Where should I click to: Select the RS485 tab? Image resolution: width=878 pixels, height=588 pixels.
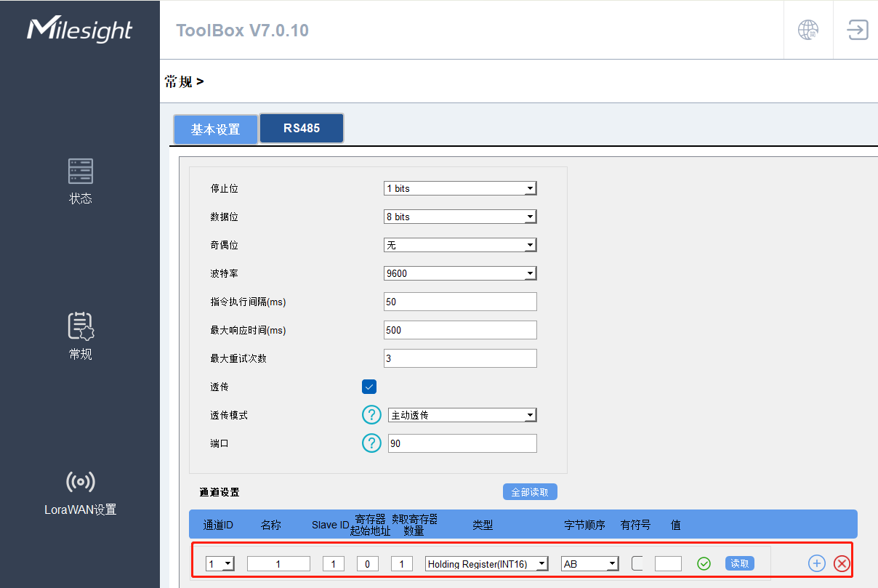(x=302, y=128)
